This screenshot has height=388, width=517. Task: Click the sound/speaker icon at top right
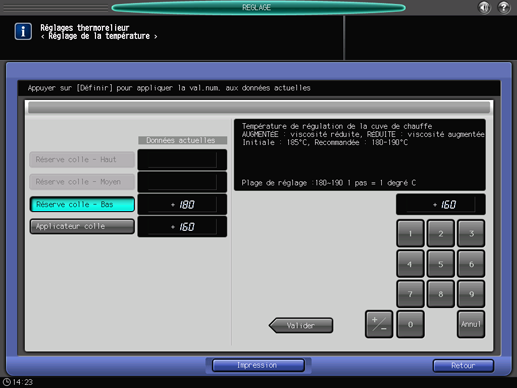pos(484,7)
